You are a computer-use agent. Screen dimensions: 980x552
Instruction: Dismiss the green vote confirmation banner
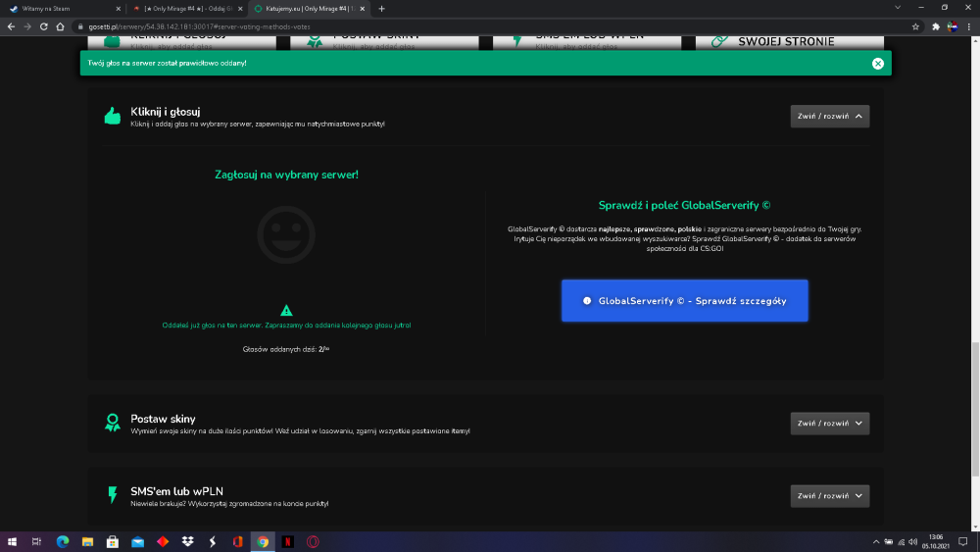[x=877, y=63]
